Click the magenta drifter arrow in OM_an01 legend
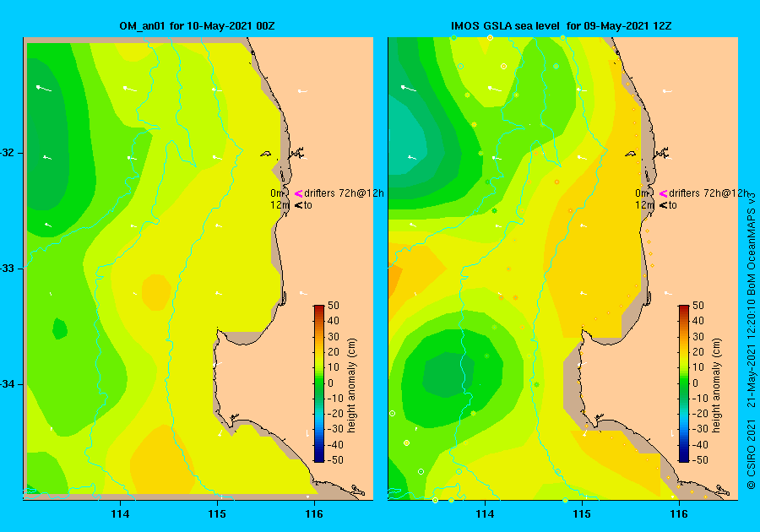This screenshot has width=760, height=532. coord(299,193)
